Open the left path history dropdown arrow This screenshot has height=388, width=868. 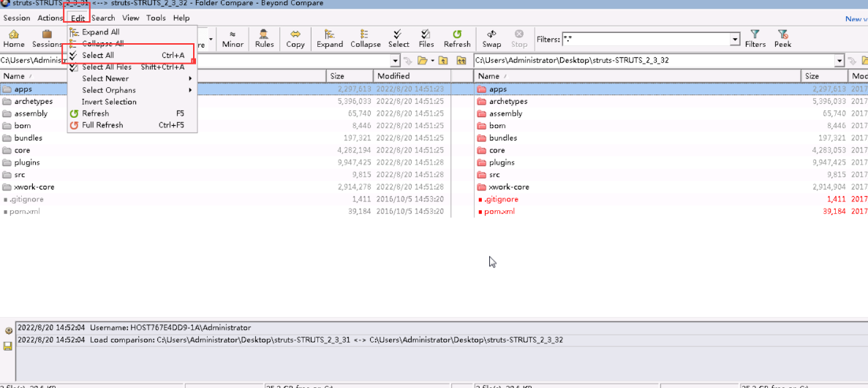(396, 61)
